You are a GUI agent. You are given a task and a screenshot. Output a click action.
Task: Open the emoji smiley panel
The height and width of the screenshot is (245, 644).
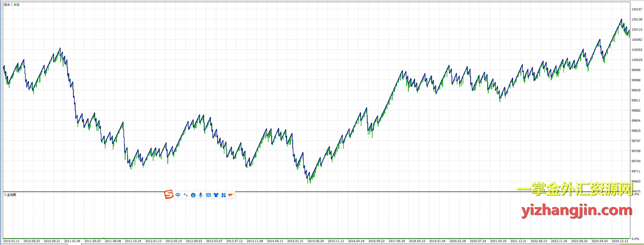tap(193, 195)
